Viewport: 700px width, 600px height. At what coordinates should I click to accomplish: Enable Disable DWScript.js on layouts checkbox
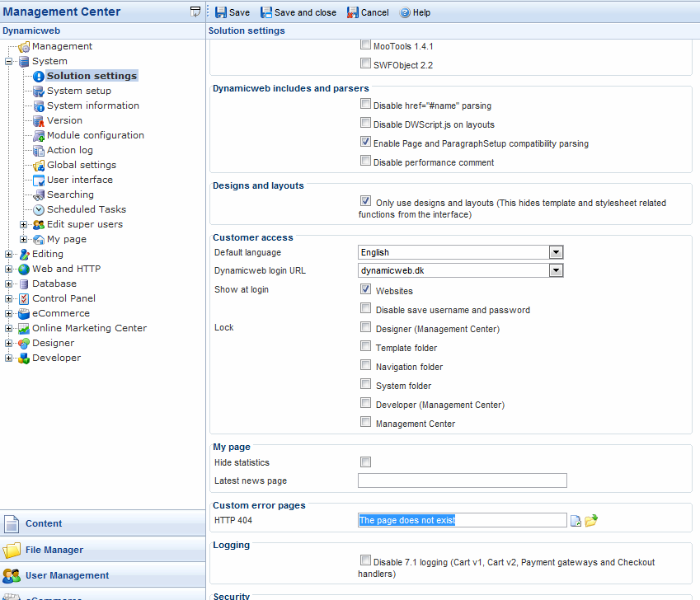365,123
